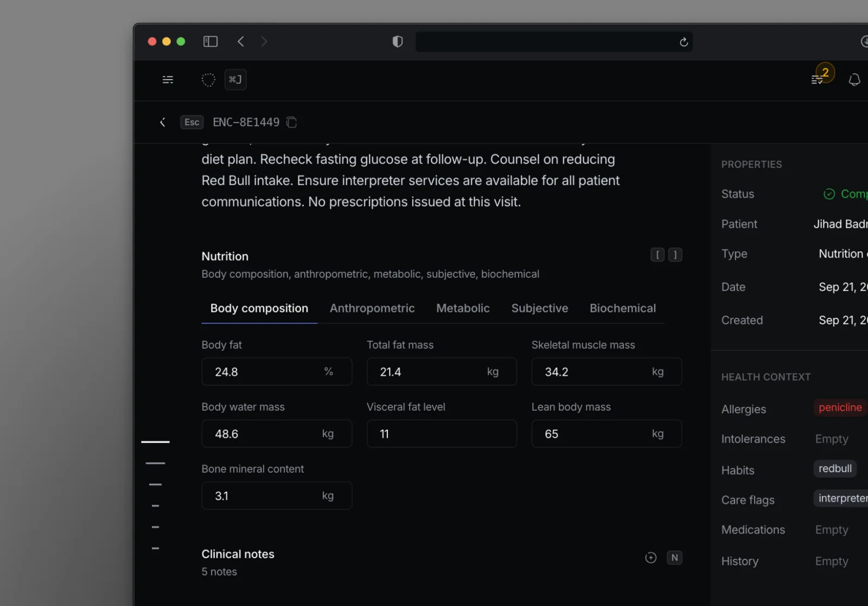Click the patient name Jihad Badr
The width and height of the screenshot is (868, 606).
(x=840, y=224)
